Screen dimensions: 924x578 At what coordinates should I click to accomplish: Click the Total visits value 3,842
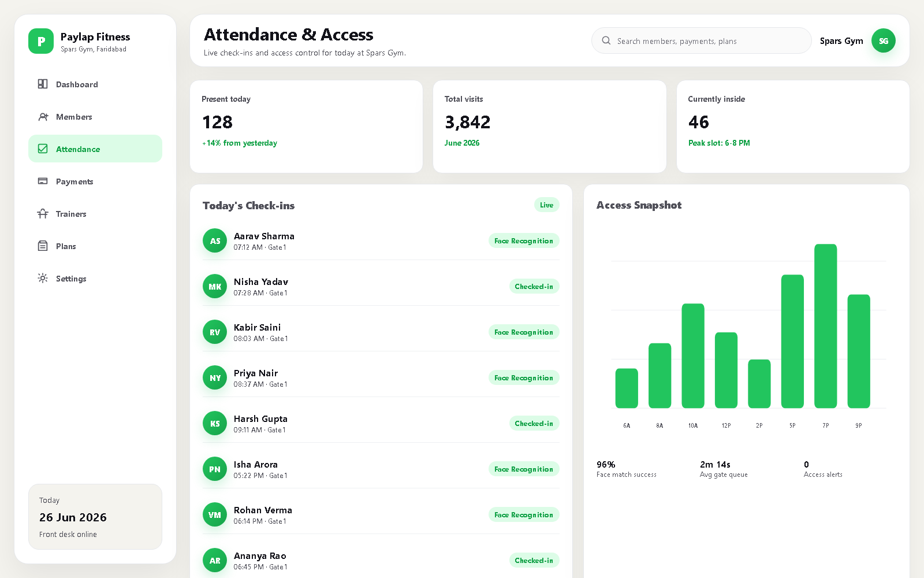click(x=467, y=122)
